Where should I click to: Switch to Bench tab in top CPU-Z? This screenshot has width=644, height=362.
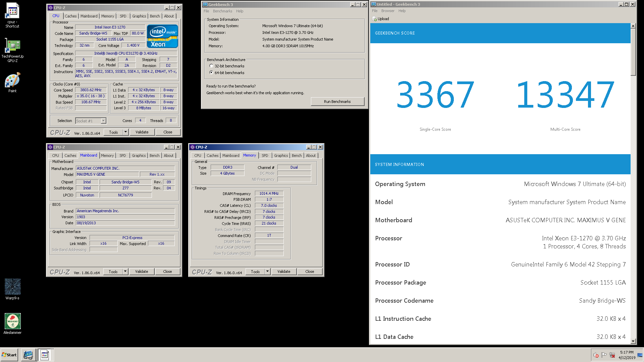click(x=155, y=16)
